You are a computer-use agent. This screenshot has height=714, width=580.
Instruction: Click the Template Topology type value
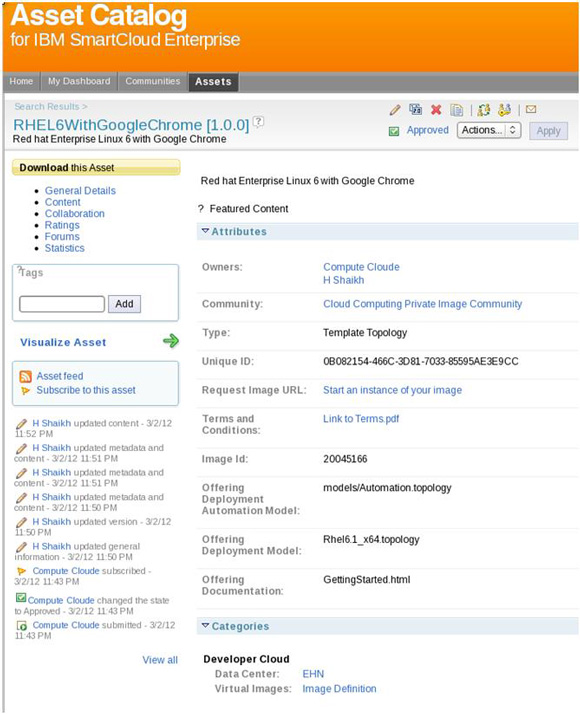pos(365,333)
